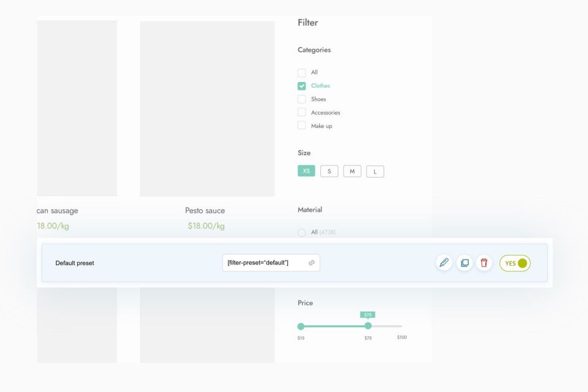Open the Pesto sauce product thumbnail

(x=207, y=109)
